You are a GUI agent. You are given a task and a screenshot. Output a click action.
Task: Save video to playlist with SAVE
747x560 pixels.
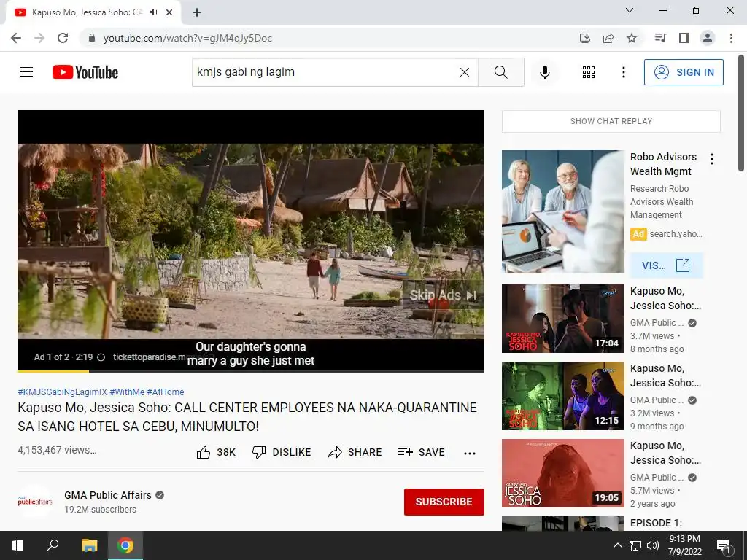pyautogui.click(x=421, y=452)
